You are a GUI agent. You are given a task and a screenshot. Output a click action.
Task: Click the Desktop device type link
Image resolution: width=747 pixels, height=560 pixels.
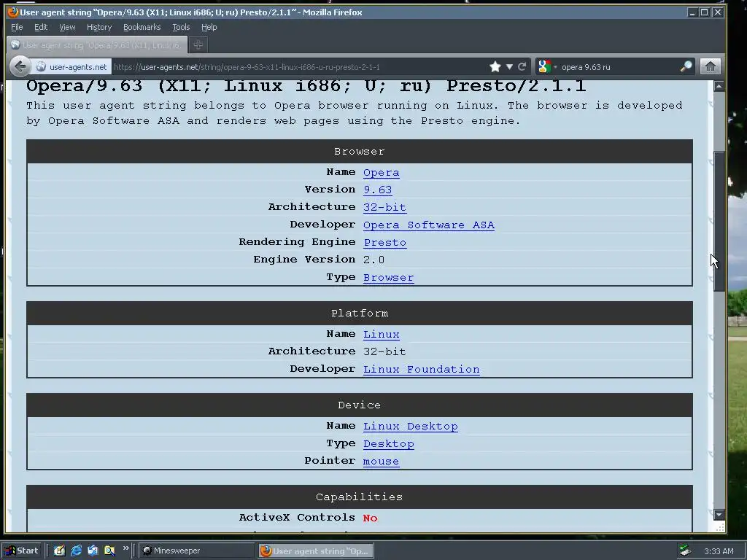tap(388, 444)
